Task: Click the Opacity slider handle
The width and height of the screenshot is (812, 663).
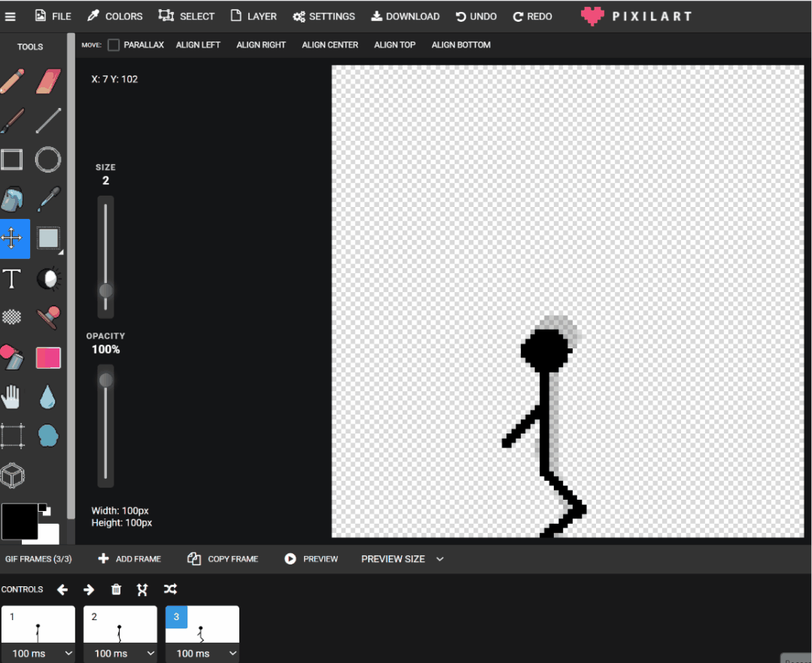Action: coord(105,381)
